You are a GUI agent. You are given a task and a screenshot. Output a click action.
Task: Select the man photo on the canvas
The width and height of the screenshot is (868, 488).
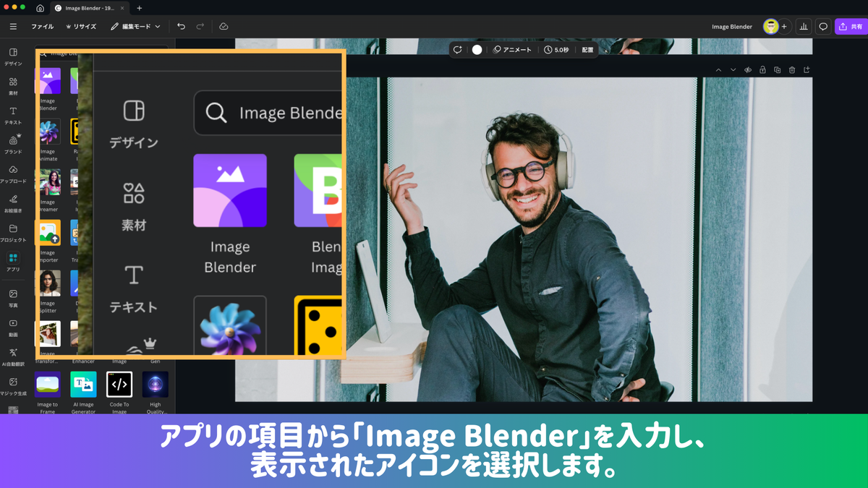point(523,239)
